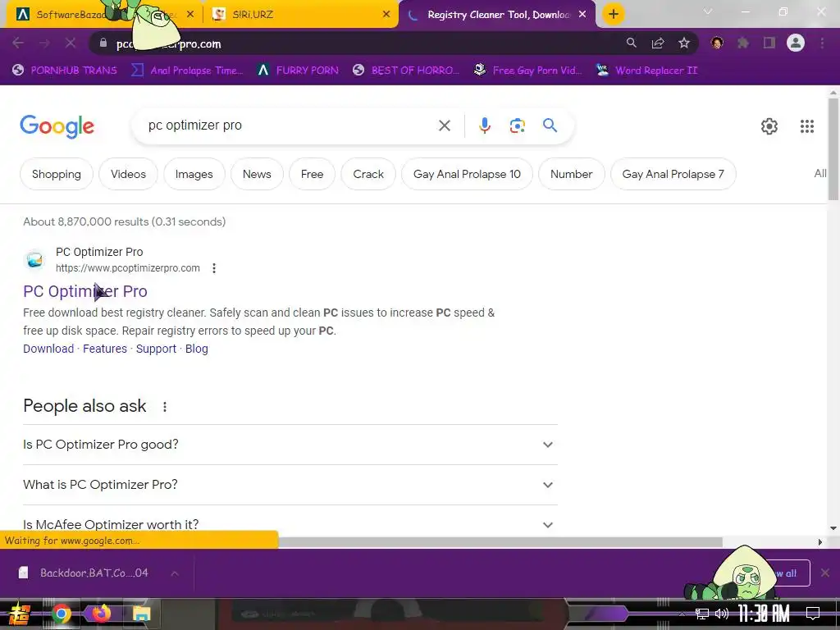Apply the Crack search chip
Viewport: 840px width, 630px height.
click(x=368, y=174)
